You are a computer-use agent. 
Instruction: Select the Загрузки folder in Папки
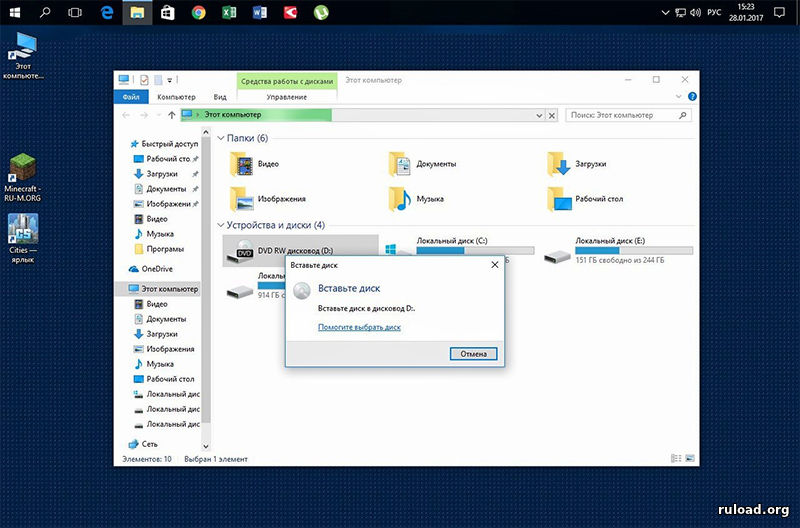pos(577,164)
